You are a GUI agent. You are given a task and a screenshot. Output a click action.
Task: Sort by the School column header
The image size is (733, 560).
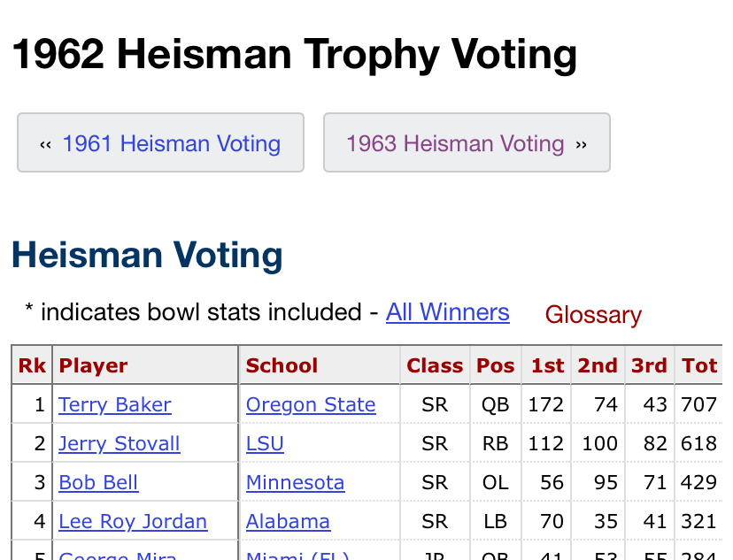[282, 366]
